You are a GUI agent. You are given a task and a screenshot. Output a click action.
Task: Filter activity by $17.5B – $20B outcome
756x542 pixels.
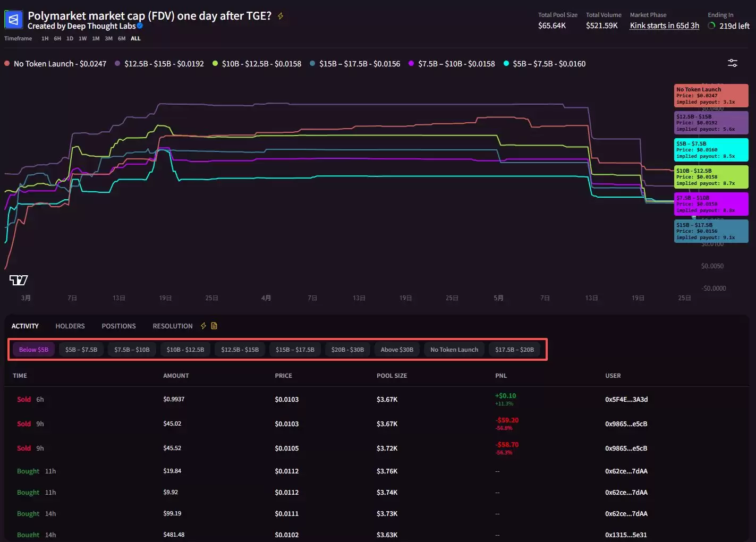[x=514, y=349]
